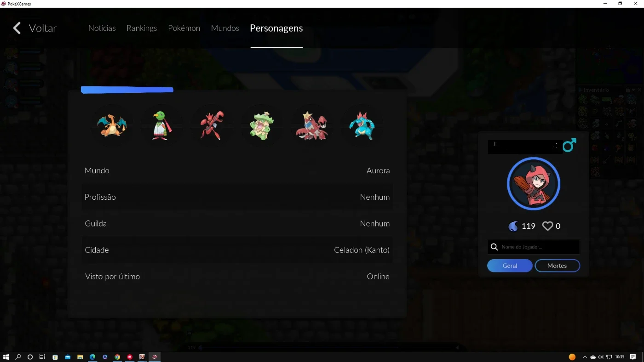This screenshot has height=362, width=644.
Task: Click the Mundo row label
Action: 97,170
